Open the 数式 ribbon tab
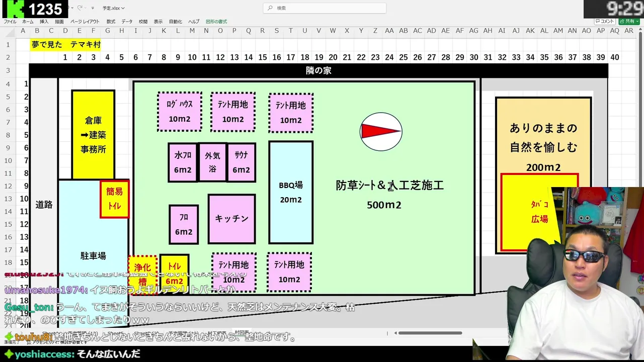This screenshot has width=644, height=362. pos(111,22)
